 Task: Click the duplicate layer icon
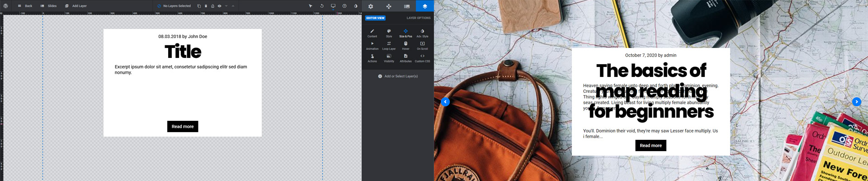pyautogui.click(x=199, y=6)
